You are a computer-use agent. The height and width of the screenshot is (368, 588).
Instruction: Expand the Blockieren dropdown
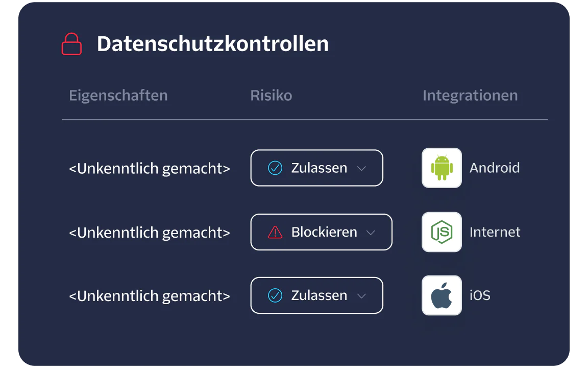(371, 232)
